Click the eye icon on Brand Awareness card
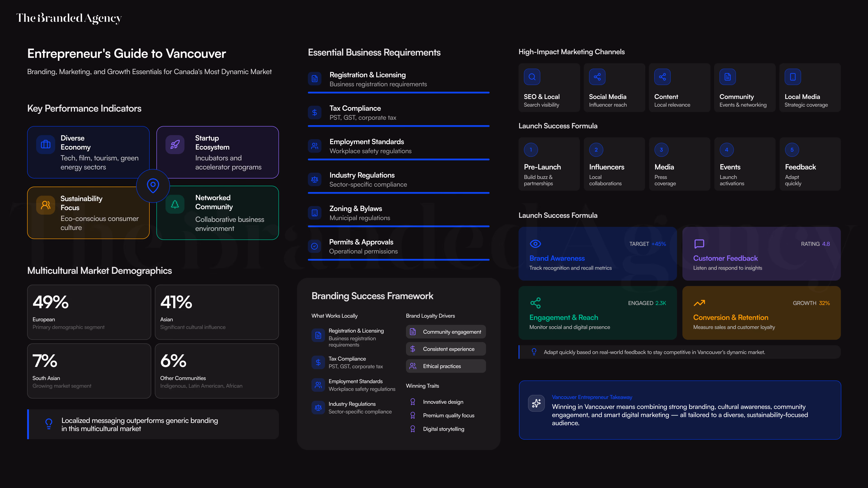The image size is (868, 488). tap(535, 244)
